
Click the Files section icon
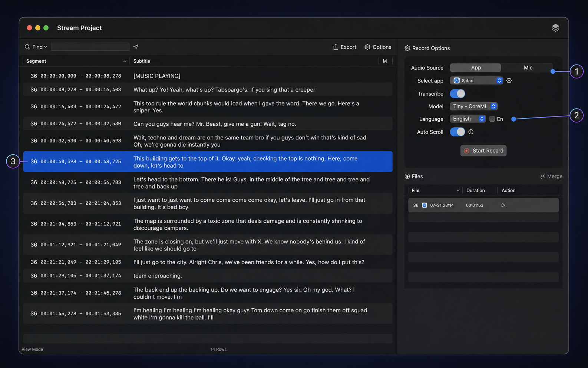coord(407,176)
